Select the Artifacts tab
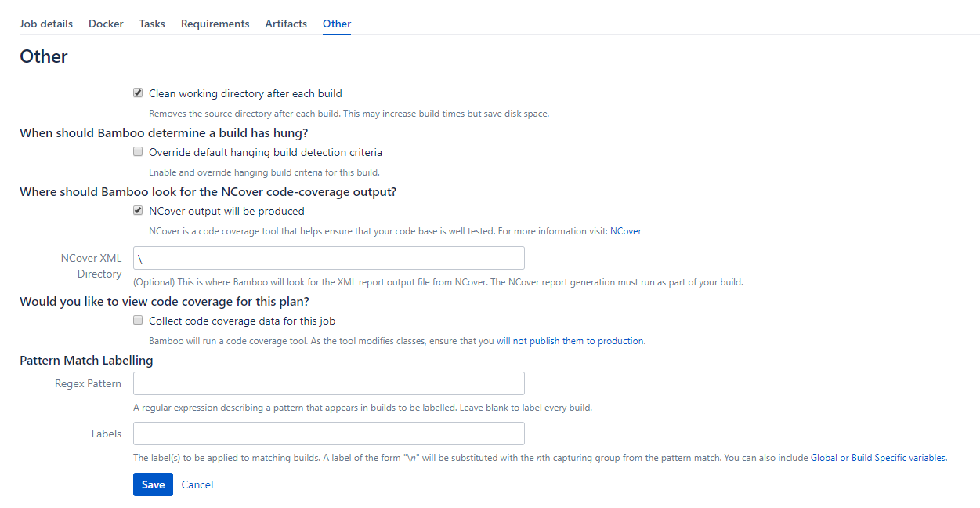This screenshot has width=980, height=508. point(286,24)
